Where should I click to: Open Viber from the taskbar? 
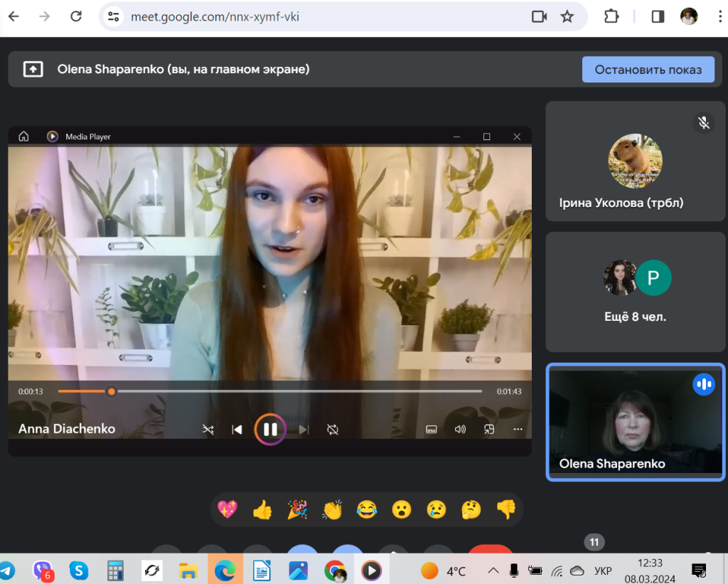(43, 570)
